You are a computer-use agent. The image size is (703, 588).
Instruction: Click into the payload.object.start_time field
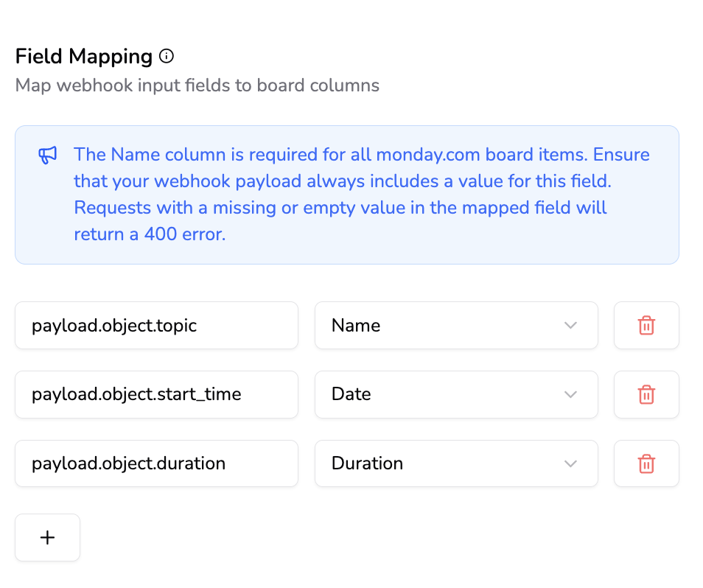[x=156, y=394]
